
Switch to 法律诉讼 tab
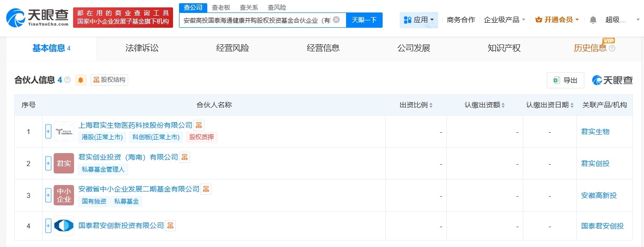pos(142,48)
